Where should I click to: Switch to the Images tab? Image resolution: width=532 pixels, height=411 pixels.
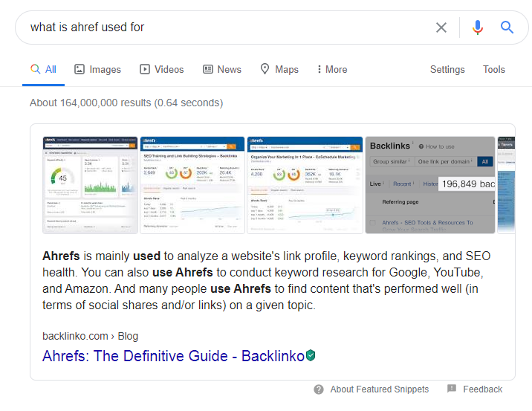[x=97, y=70]
